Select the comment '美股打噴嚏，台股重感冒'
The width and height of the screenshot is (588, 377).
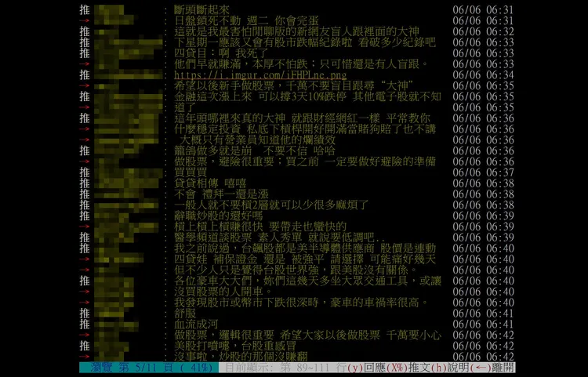coord(235,346)
